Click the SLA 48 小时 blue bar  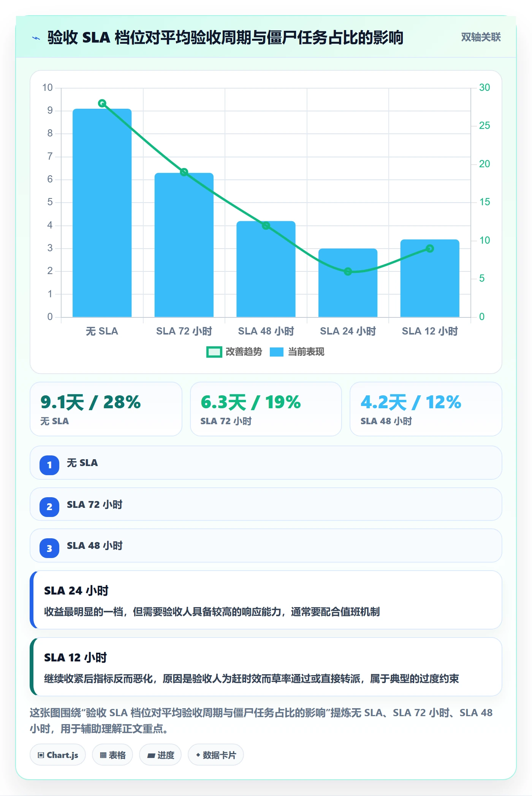[x=266, y=269]
